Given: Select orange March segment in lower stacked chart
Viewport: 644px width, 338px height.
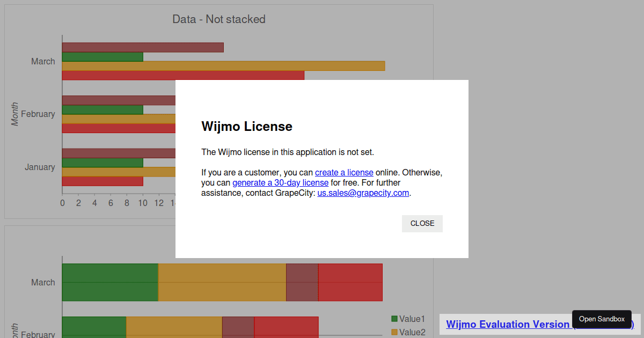Looking at the screenshot, I should click(x=222, y=282).
